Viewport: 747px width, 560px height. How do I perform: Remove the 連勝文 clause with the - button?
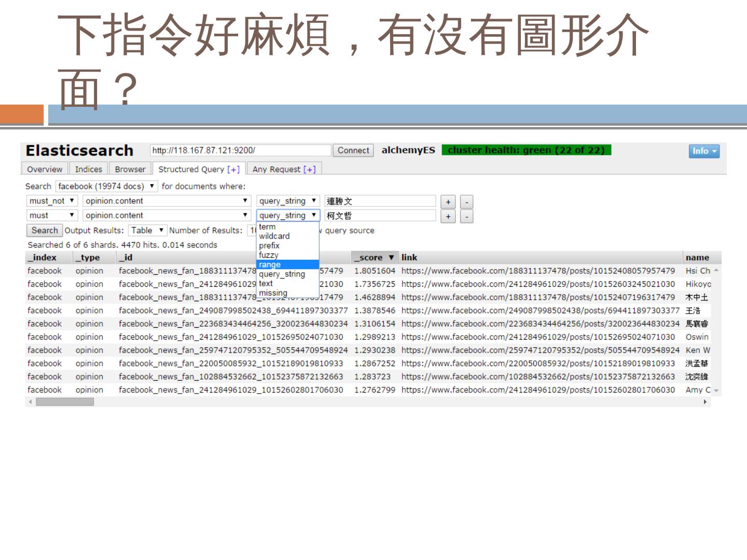point(467,202)
